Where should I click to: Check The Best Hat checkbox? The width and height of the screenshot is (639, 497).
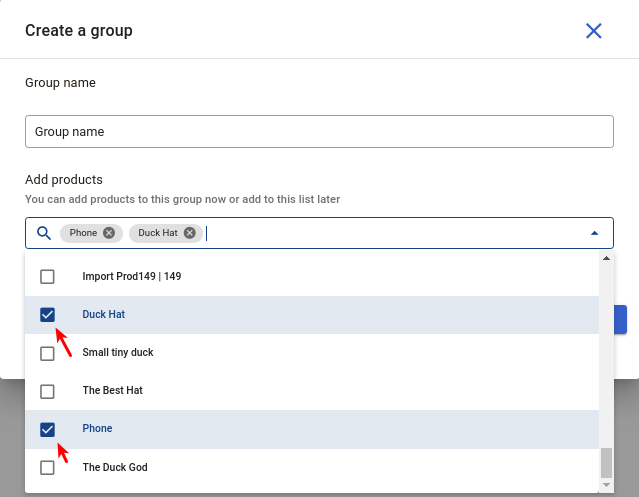pos(47,391)
